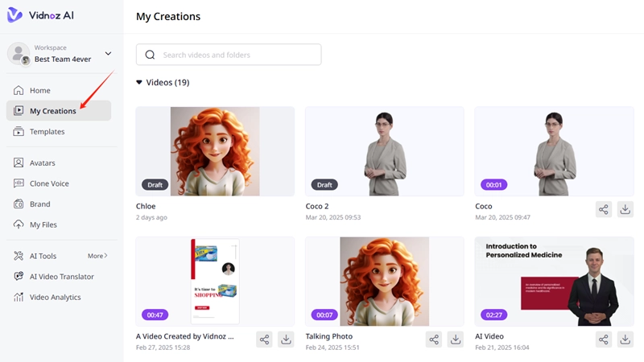Share the video created by Vidnoz

pyautogui.click(x=264, y=339)
